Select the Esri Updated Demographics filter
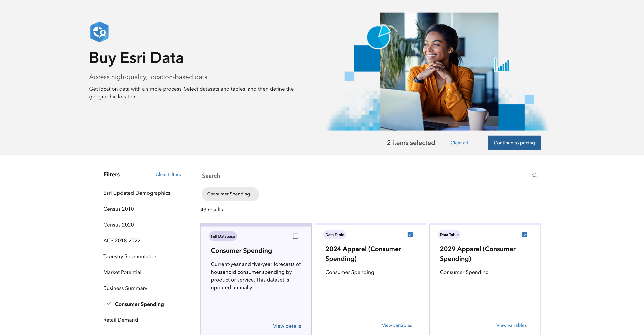Screen dimensions: 644x336 coord(137,193)
